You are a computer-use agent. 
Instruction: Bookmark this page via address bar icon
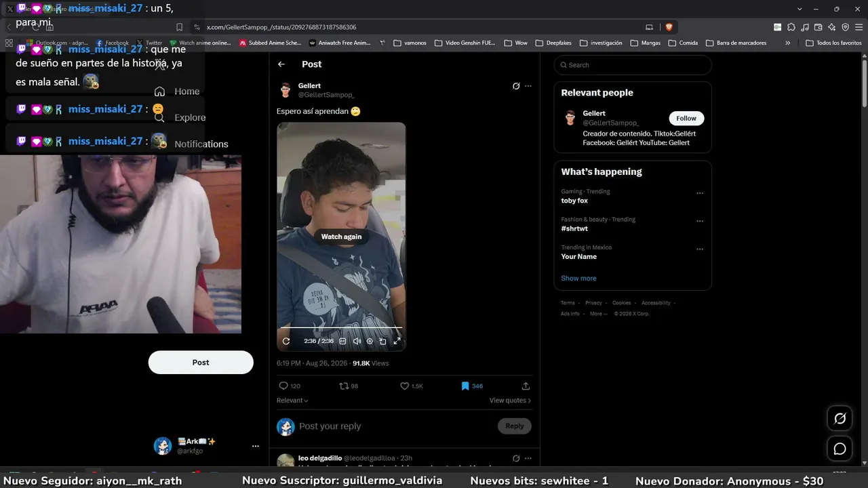point(179,27)
